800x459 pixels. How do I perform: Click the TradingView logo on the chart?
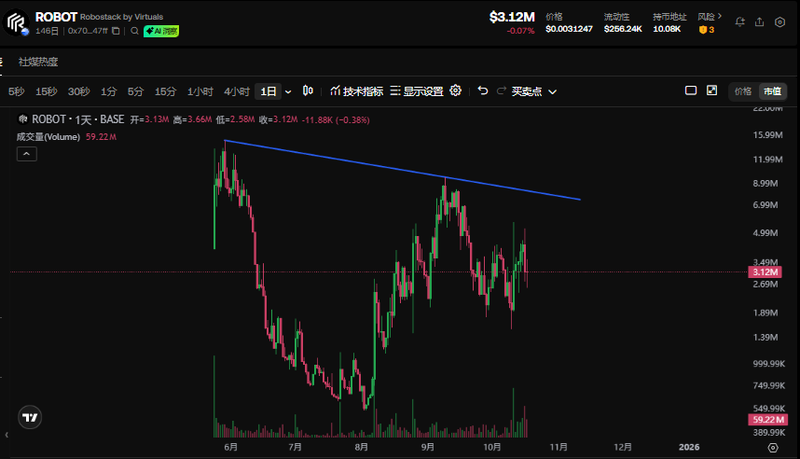tap(31, 418)
